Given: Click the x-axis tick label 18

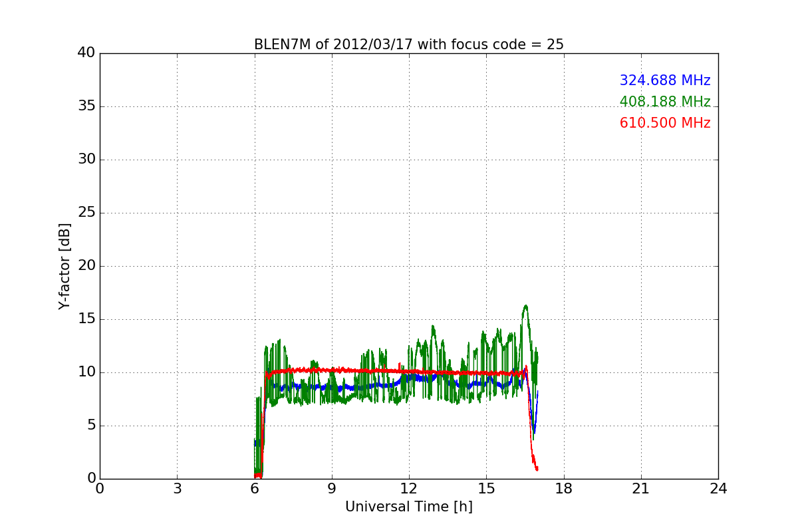Looking at the screenshot, I should tap(564, 489).
